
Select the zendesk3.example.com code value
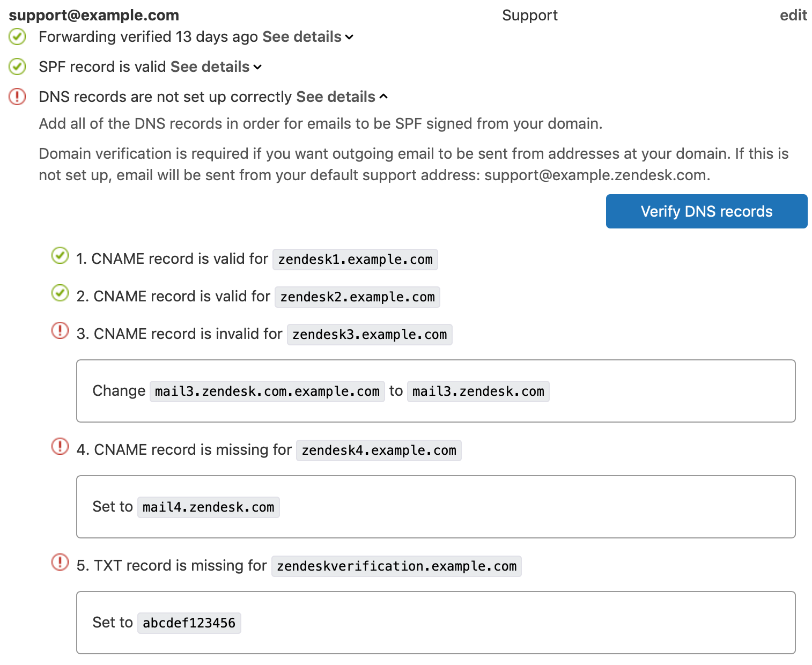pyautogui.click(x=370, y=335)
